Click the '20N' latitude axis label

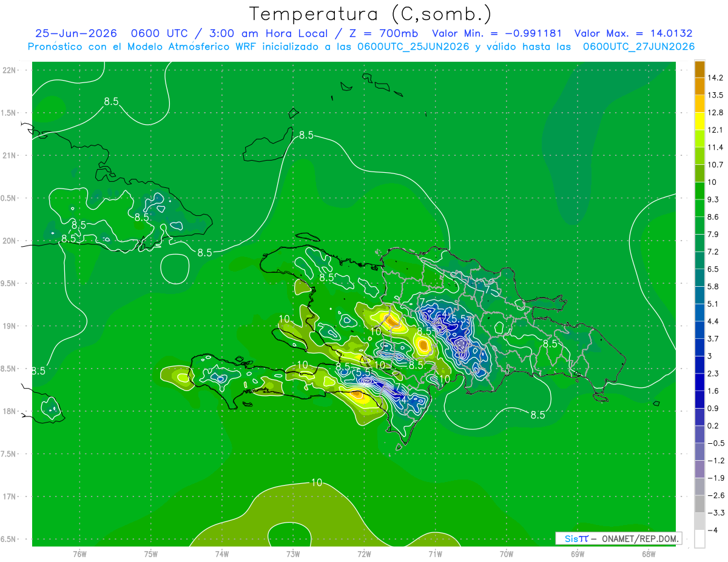(x=9, y=241)
